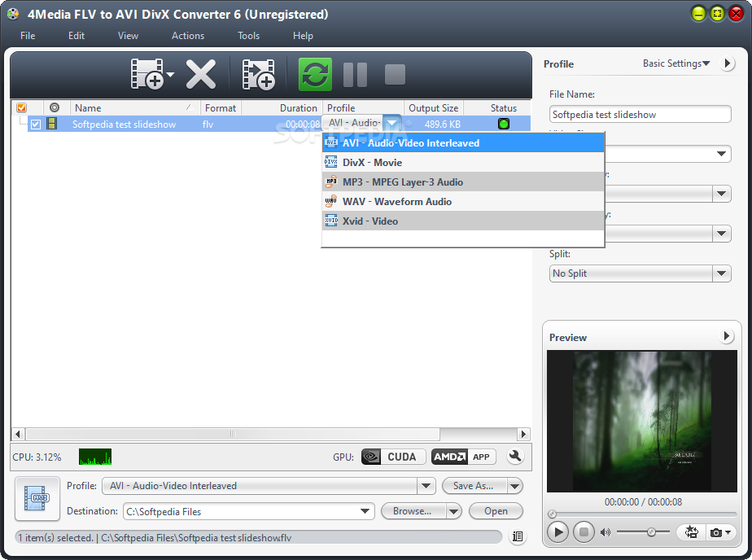
Task: Open the Audio Quality dropdown arrow
Action: click(721, 234)
